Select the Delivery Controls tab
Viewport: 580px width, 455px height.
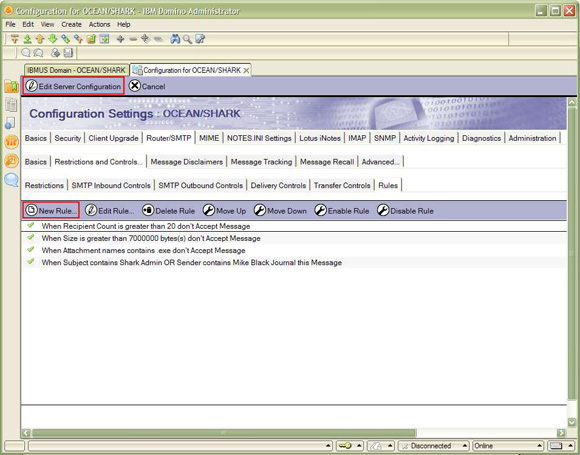click(x=278, y=185)
